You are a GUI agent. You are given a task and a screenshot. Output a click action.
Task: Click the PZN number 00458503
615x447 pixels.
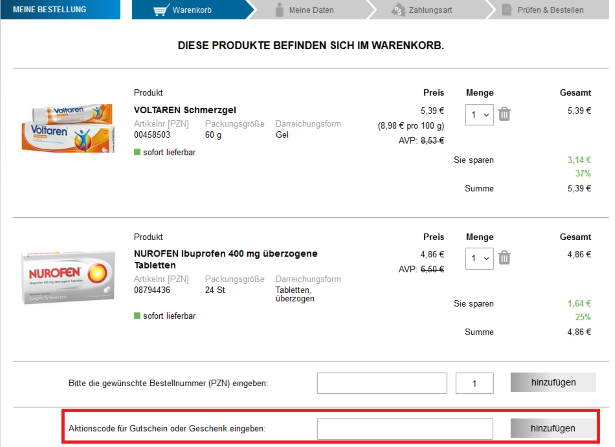coord(152,135)
